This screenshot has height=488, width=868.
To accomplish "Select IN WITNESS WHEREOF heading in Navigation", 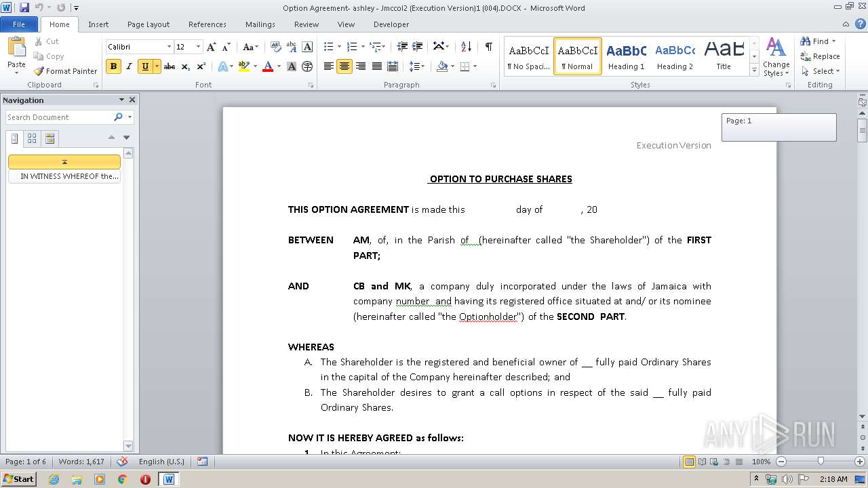I will (64, 176).
